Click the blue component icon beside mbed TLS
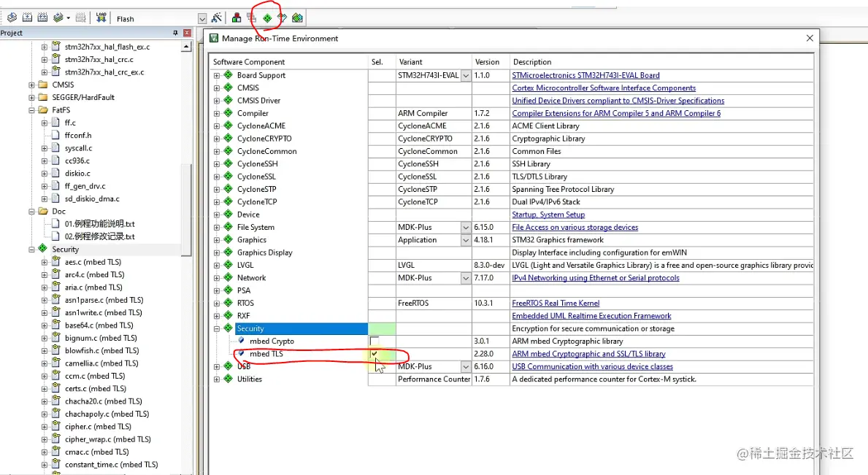The image size is (868, 475). (242, 353)
